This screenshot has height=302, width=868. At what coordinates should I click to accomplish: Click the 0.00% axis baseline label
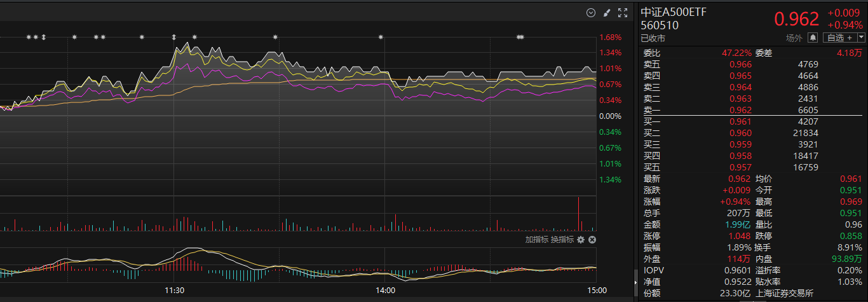coord(610,116)
